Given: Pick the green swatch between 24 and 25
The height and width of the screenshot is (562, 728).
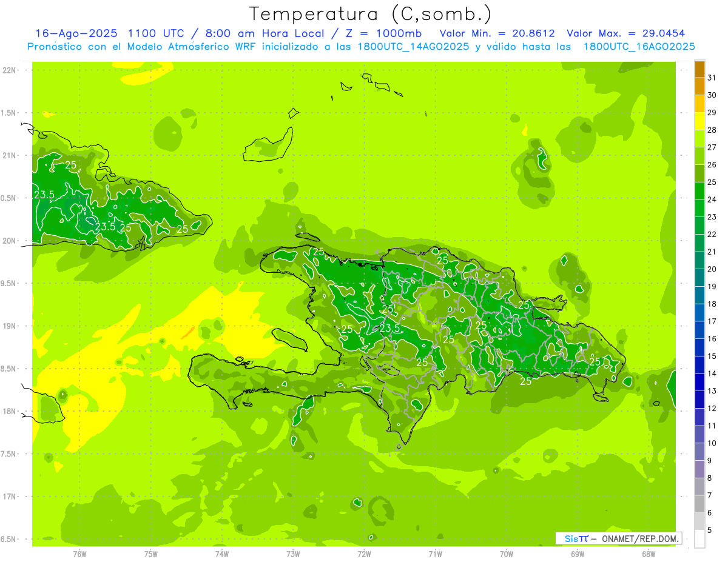Looking at the screenshot, I should (x=700, y=191).
